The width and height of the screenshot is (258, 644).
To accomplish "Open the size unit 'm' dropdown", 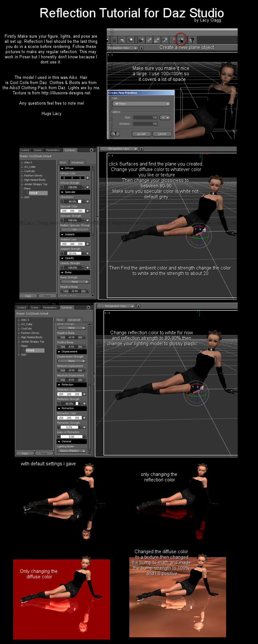I will [x=165, y=118].
